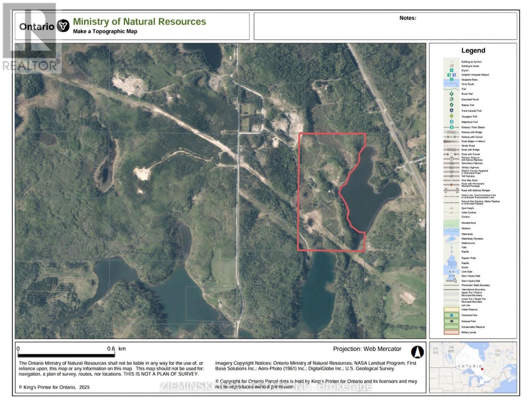Screen dimensions: 532x406
Task: Click the Waterfront Trail legend icon
Action: [x=451, y=122]
